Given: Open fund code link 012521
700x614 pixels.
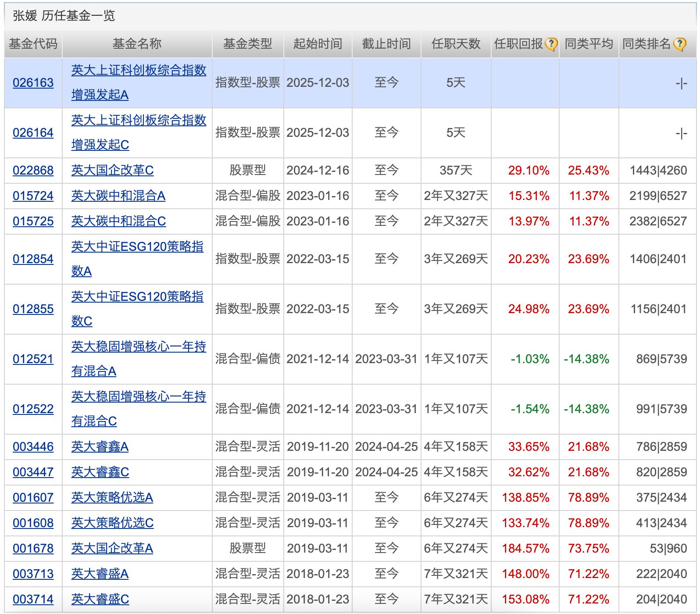Looking at the screenshot, I should coord(33,359).
